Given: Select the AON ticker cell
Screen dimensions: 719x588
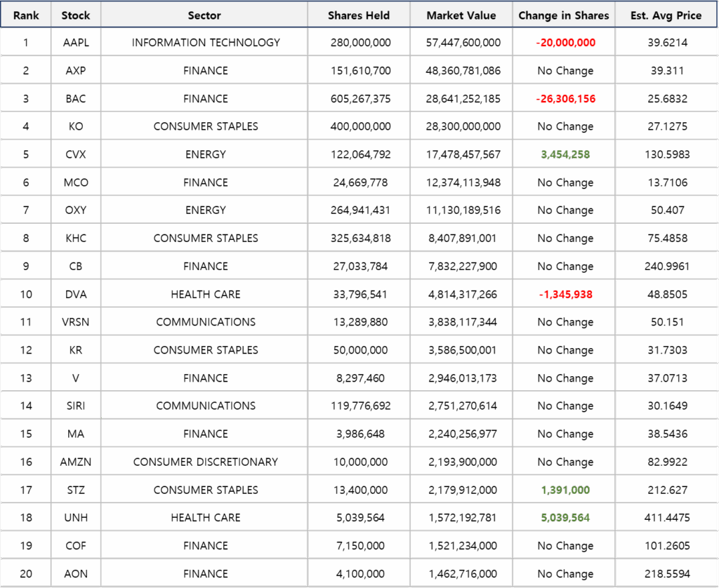Looking at the screenshot, I should 76,573.
